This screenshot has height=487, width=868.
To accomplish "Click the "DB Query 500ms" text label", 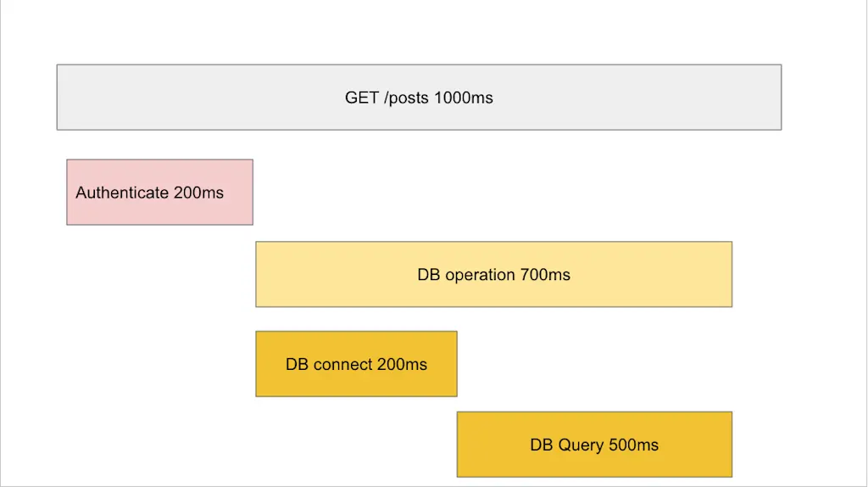I will pyautogui.click(x=594, y=445).
